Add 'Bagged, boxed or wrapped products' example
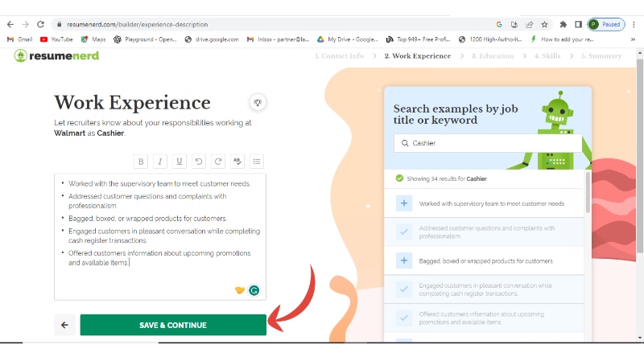The image size is (644, 361). (404, 260)
